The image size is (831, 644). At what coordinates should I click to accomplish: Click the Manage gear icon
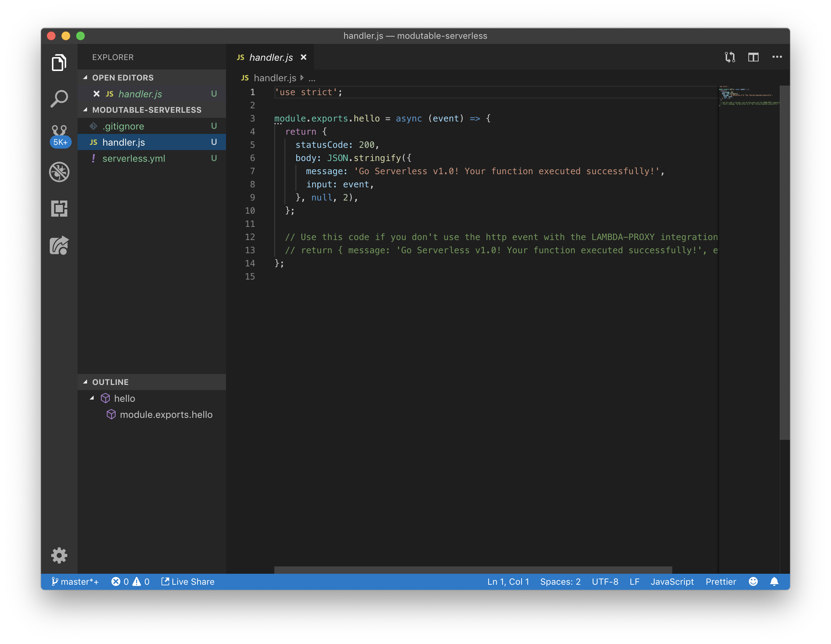[x=59, y=555]
